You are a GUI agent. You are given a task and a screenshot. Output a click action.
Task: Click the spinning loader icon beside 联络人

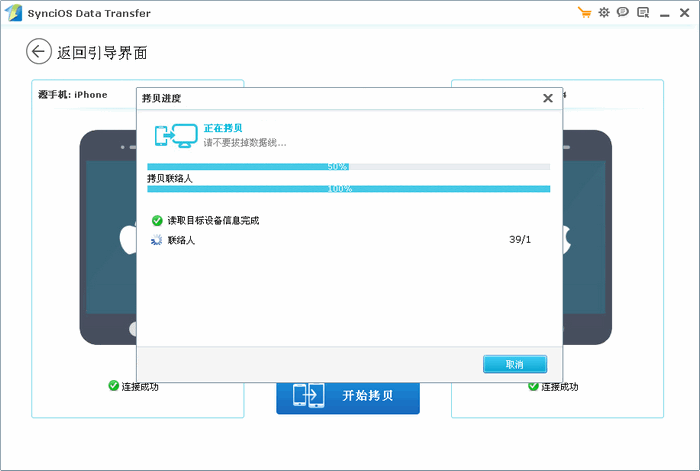tap(156, 240)
